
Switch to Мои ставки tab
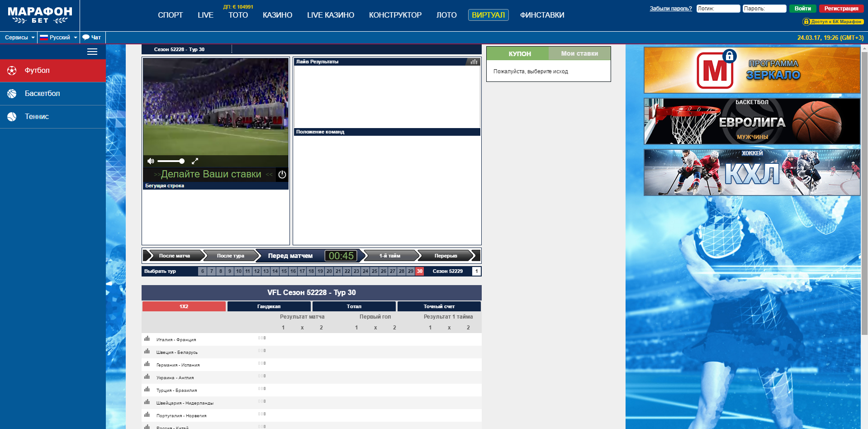579,53
